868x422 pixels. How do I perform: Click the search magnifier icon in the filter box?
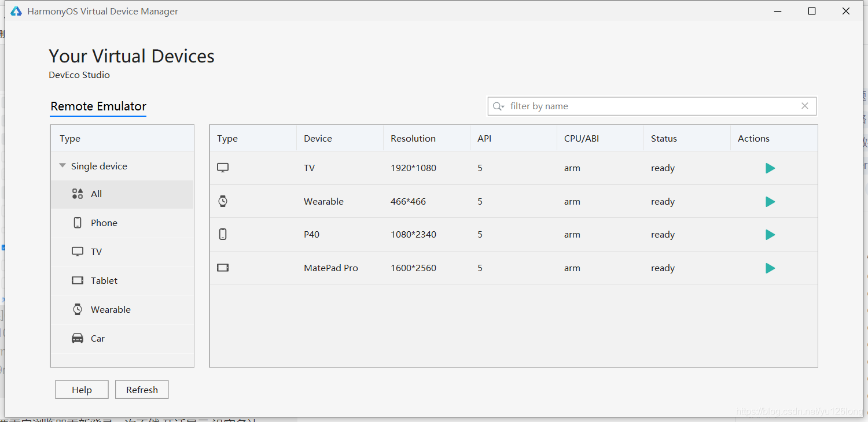point(498,106)
